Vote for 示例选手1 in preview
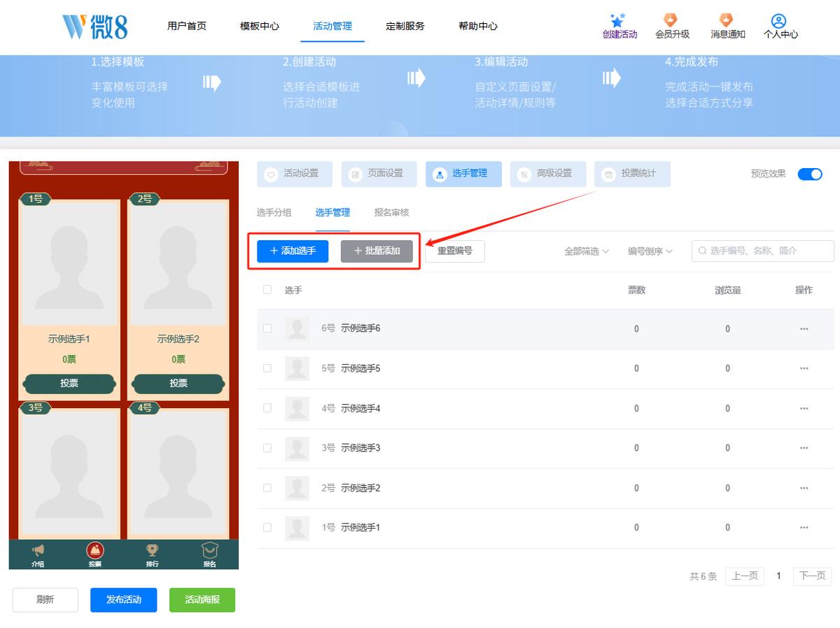Screen dimensions: 840x628 69,384
